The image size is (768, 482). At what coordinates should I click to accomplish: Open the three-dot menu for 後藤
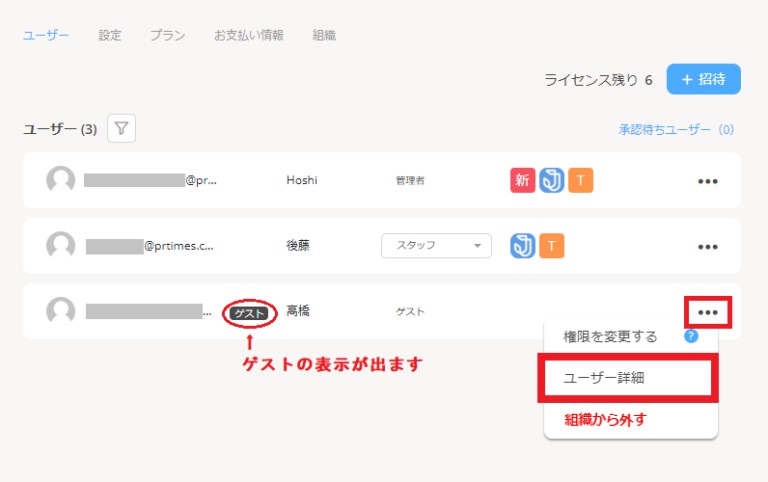click(x=708, y=246)
